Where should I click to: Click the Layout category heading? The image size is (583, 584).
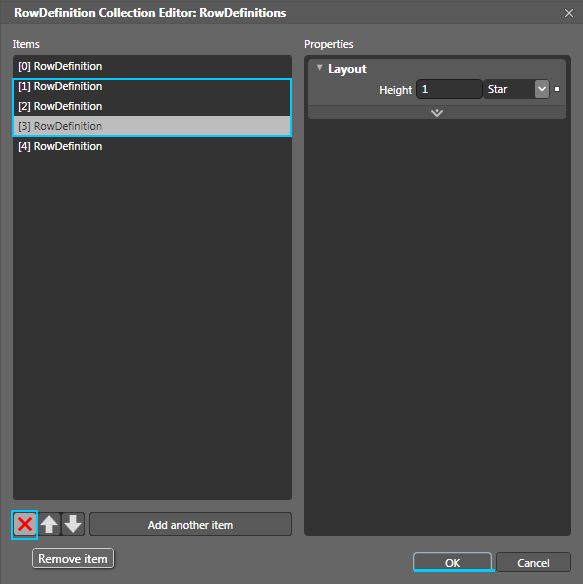click(347, 69)
